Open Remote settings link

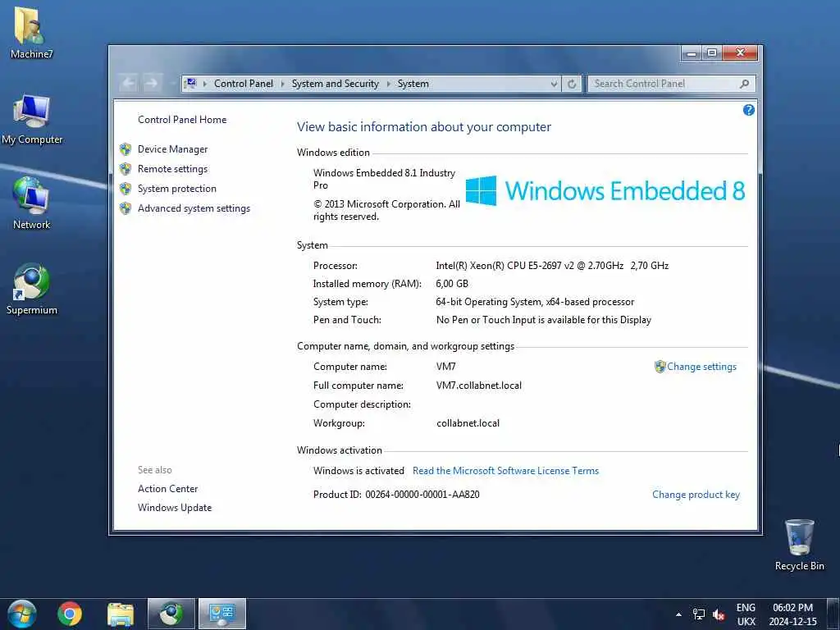point(172,169)
